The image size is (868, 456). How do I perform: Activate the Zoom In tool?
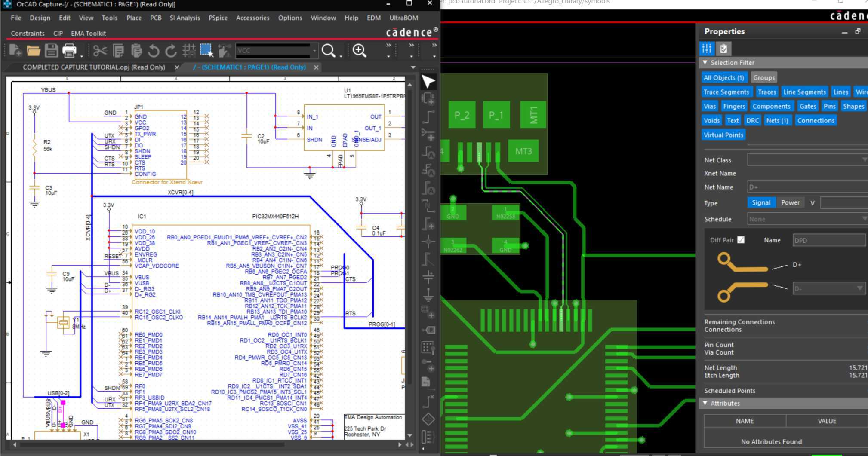(359, 50)
